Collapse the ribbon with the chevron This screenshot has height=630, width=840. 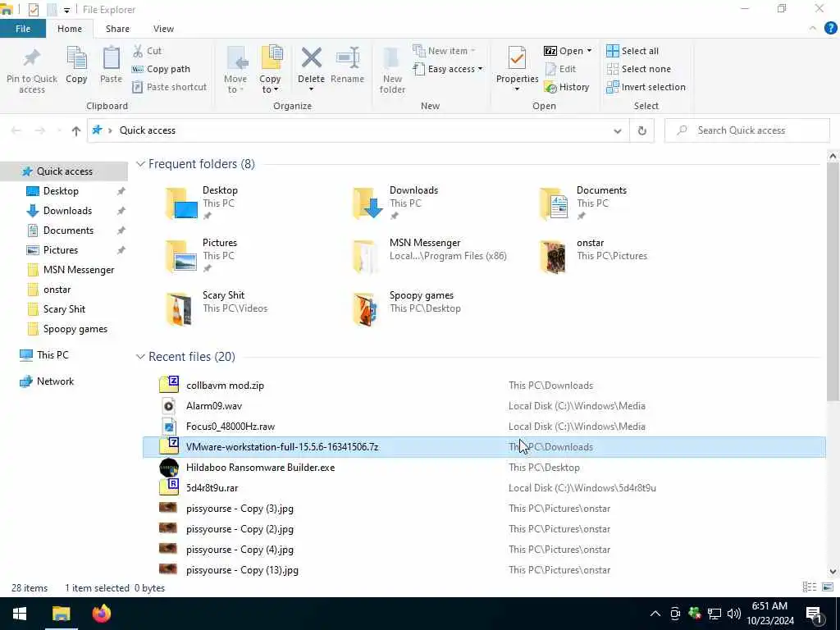[x=813, y=29]
